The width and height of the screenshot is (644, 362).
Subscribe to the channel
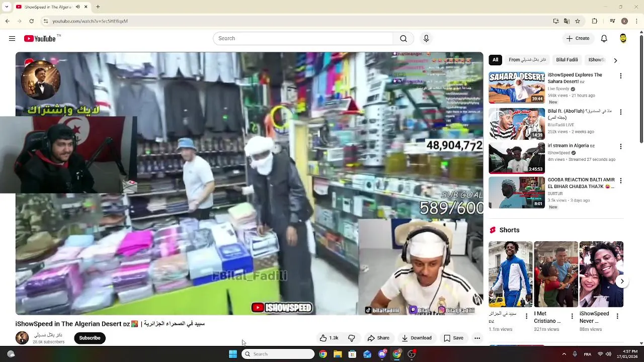90,338
